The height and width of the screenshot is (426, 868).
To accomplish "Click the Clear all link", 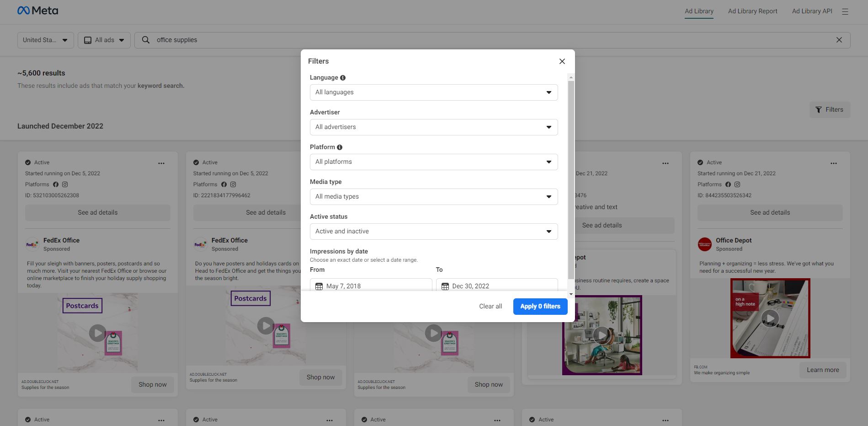I will (x=490, y=307).
